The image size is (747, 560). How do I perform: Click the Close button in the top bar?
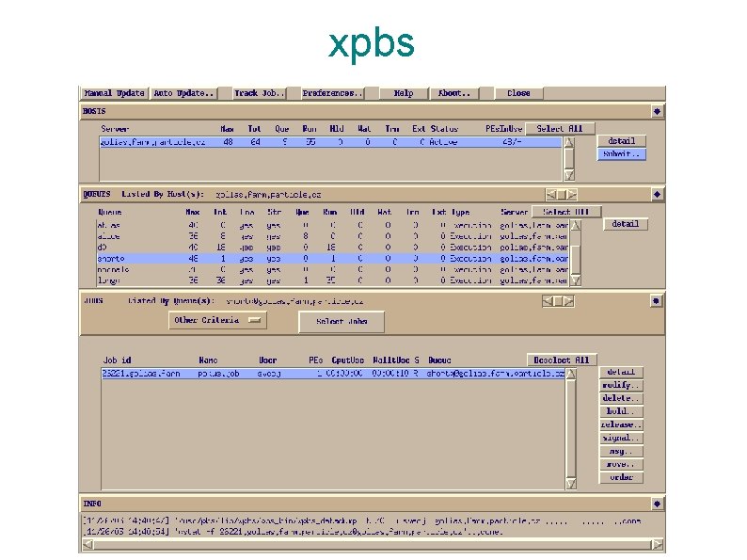[x=518, y=93]
